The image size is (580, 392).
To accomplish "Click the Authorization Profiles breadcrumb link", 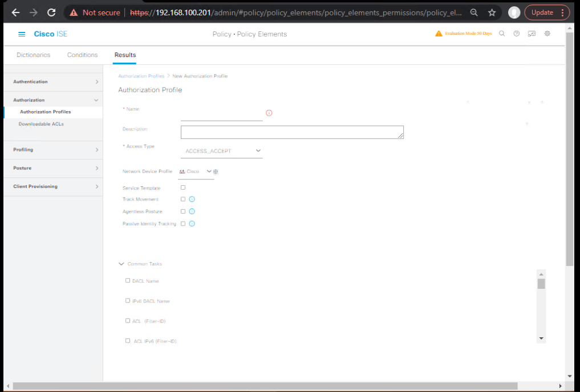I will click(x=141, y=76).
